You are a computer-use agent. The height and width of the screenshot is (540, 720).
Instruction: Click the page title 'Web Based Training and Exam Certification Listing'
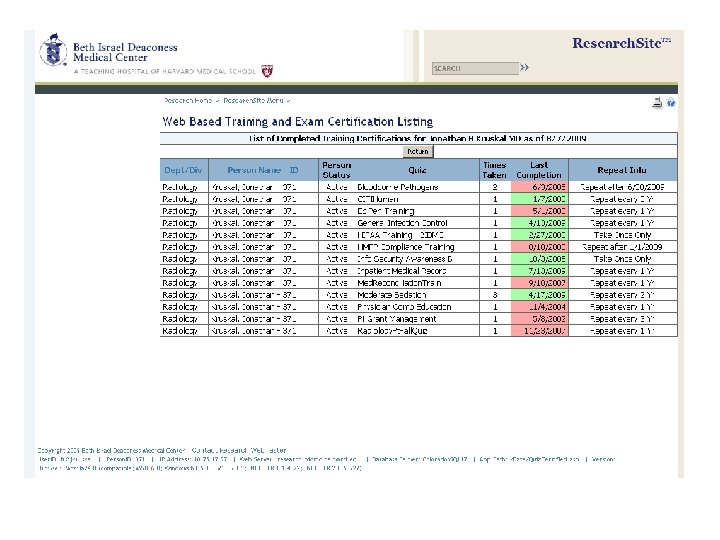pyautogui.click(x=298, y=122)
